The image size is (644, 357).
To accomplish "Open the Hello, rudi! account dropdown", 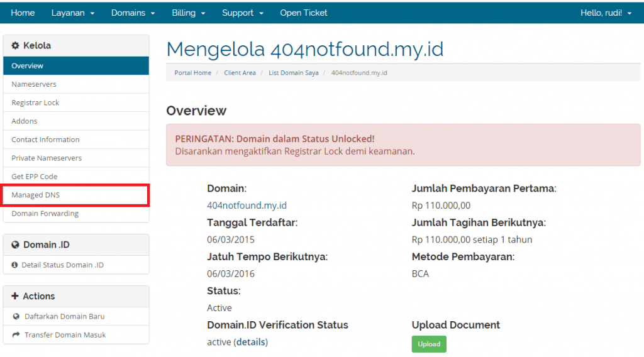I will click(606, 13).
